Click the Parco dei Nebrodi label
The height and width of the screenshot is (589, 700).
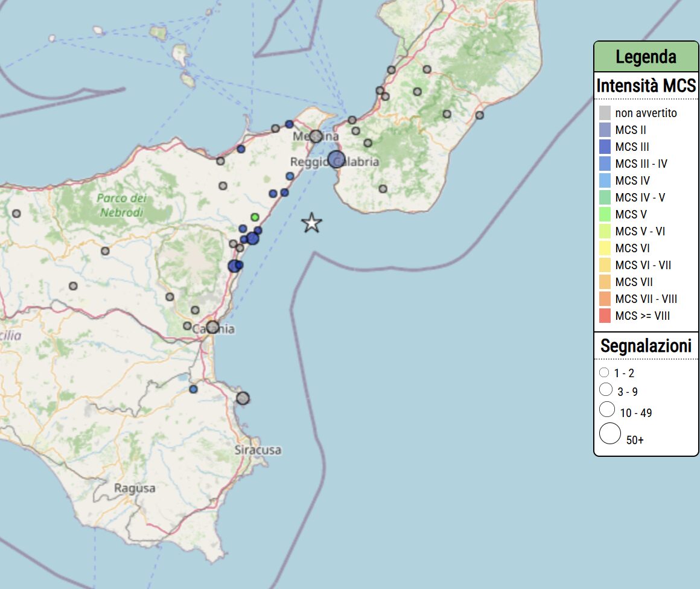[122, 205]
